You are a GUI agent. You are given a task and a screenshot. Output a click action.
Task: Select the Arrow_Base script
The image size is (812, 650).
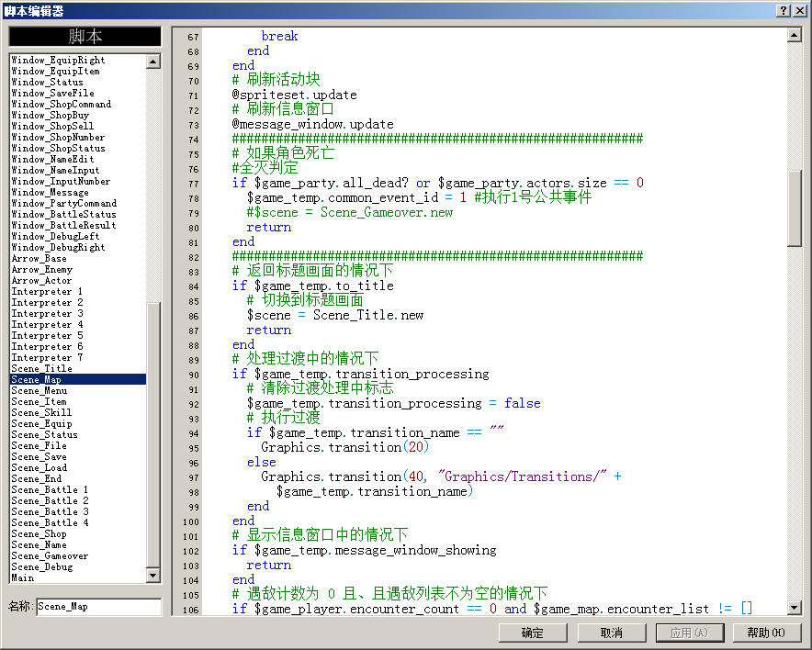(x=78, y=258)
